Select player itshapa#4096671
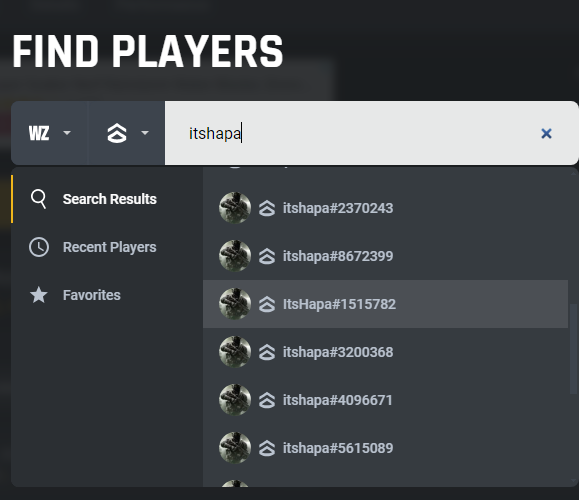The height and width of the screenshot is (500, 579). [x=386, y=400]
